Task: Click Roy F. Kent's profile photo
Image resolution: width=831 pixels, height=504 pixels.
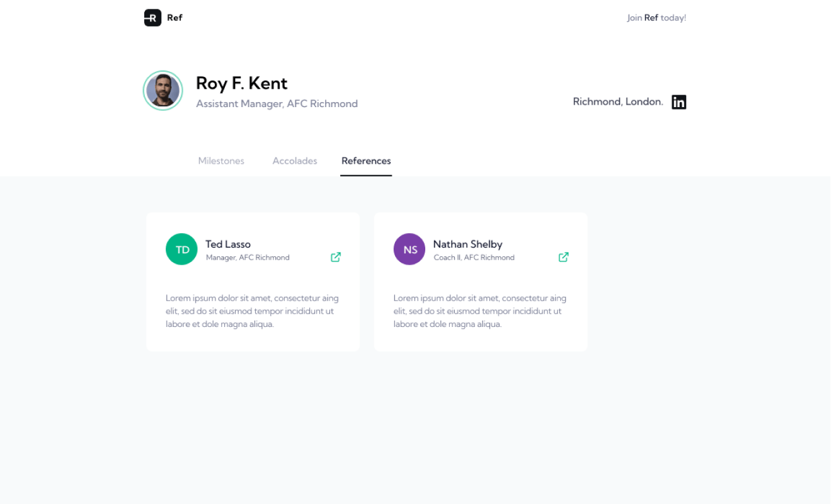Action: coord(163,91)
